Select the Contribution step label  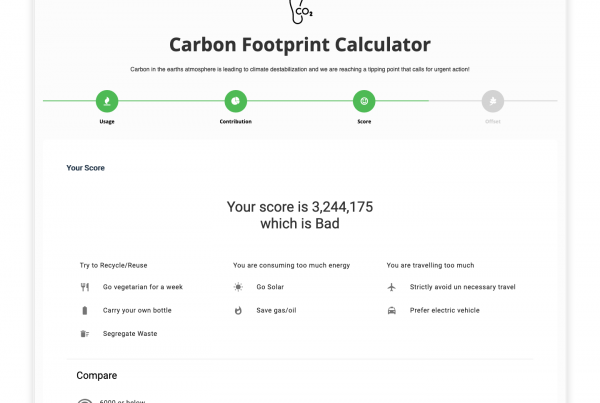pos(236,121)
